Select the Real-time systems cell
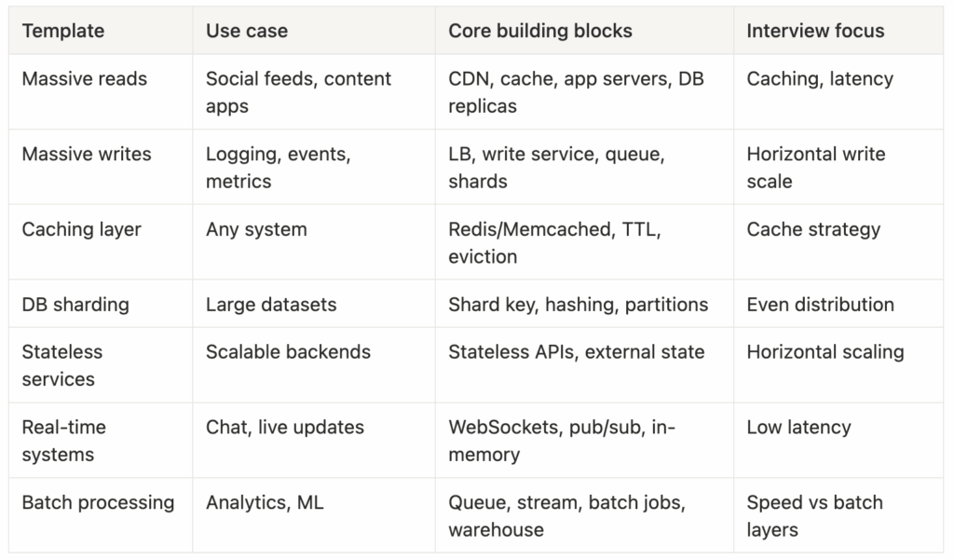Image resolution: width=954 pixels, height=560 pixels. (64, 441)
